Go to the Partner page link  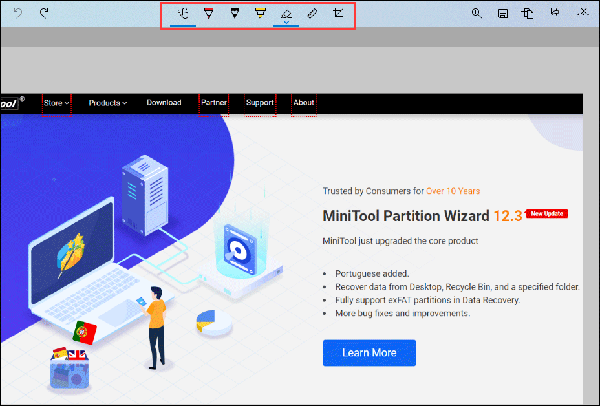click(213, 103)
